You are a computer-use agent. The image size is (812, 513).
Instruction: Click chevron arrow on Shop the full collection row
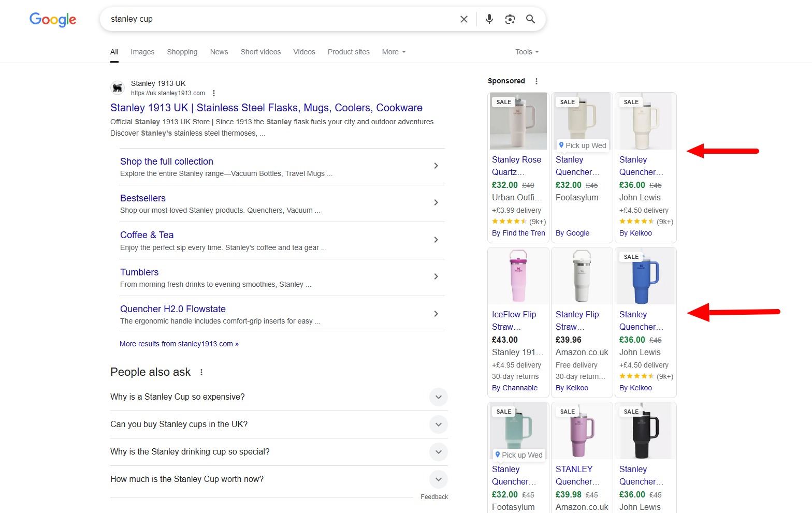[x=436, y=166]
